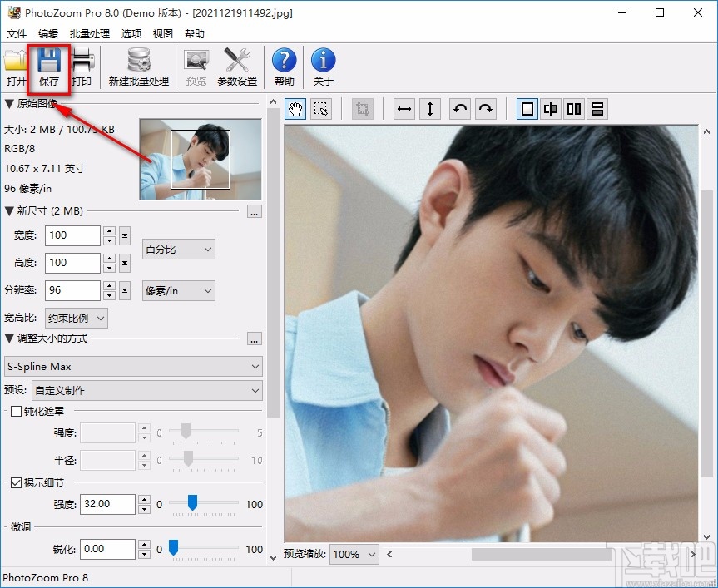Select the marquee selection tool
Screen dimensions: 718x588
[x=321, y=109]
